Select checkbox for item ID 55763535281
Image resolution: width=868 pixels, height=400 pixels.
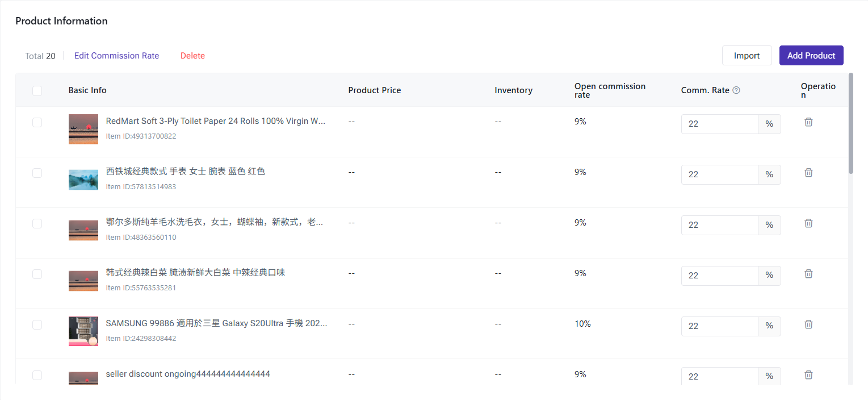click(x=37, y=274)
